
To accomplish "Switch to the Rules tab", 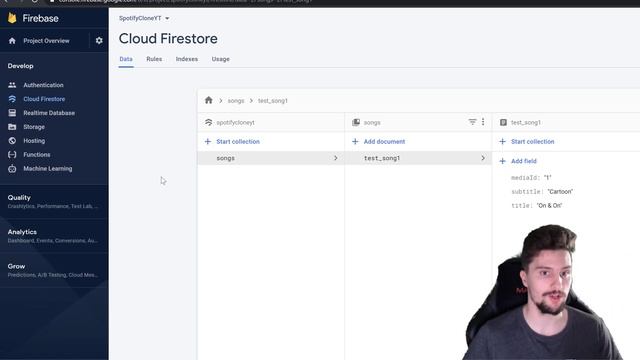I will pyautogui.click(x=154, y=59).
